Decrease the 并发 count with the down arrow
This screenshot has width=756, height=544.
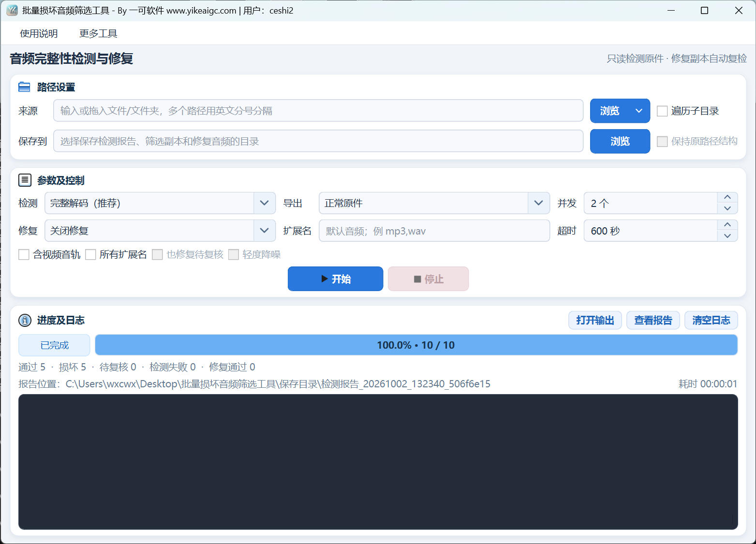727,208
